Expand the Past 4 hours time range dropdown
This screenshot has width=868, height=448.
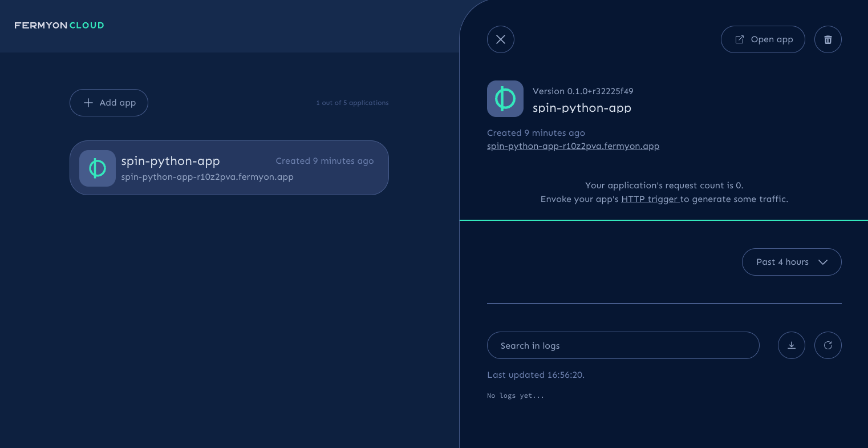point(792,262)
